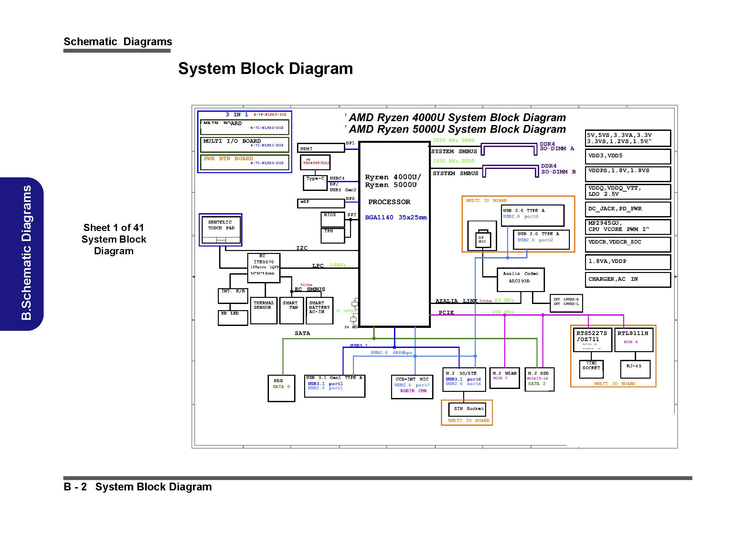This screenshot has height=534, width=756.
Task: Click the 'VDDQ,VDDQ_VTT, LDO 2.5V' box
Action: pyautogui.click(x=628, y=192)
